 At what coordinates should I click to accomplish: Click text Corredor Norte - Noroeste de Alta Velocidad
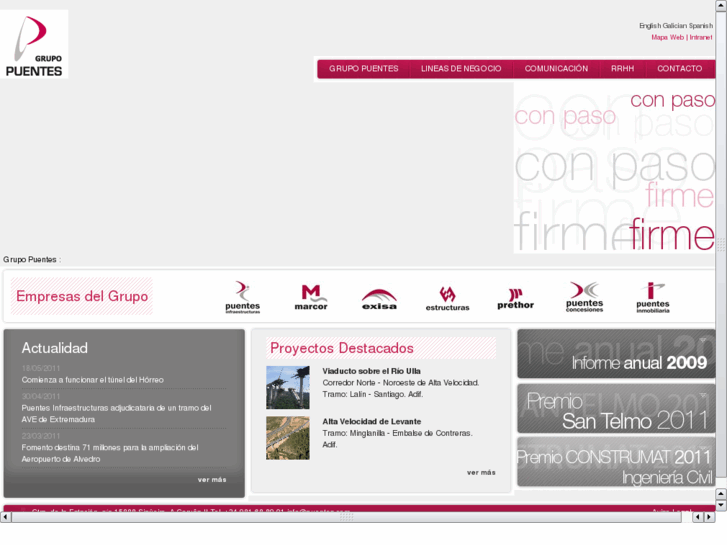coord(401,383)
